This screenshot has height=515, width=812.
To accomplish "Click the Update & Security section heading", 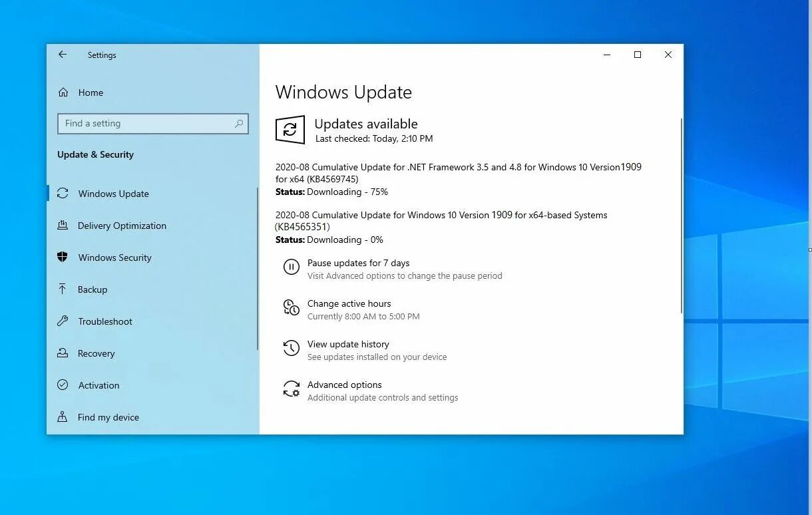I will (95, 154).
